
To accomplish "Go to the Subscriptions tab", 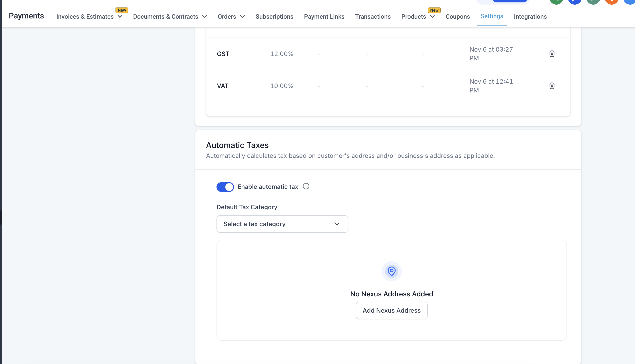I will [x=274, y=16].
